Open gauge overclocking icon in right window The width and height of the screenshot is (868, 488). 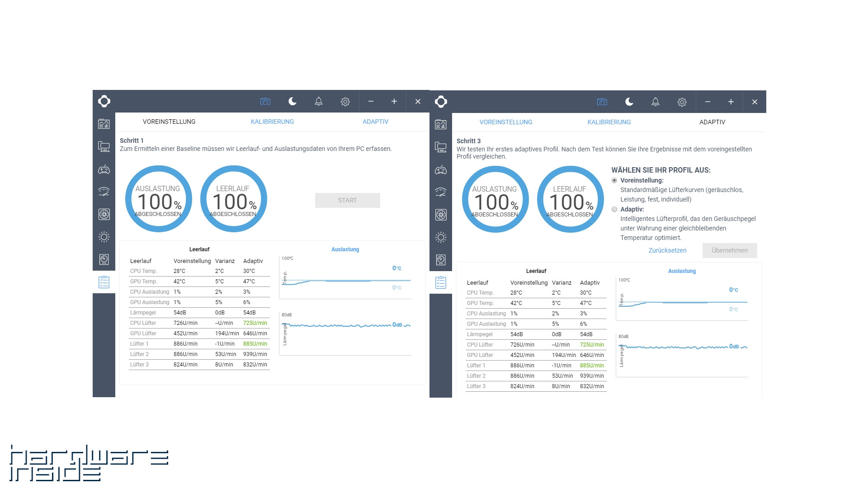(441, 192)
